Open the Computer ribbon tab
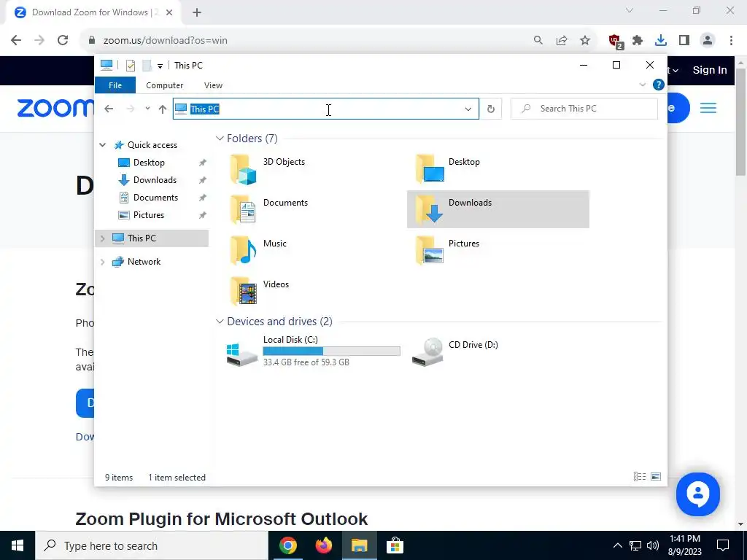747x560 pixels. click(x=164, y=85)
